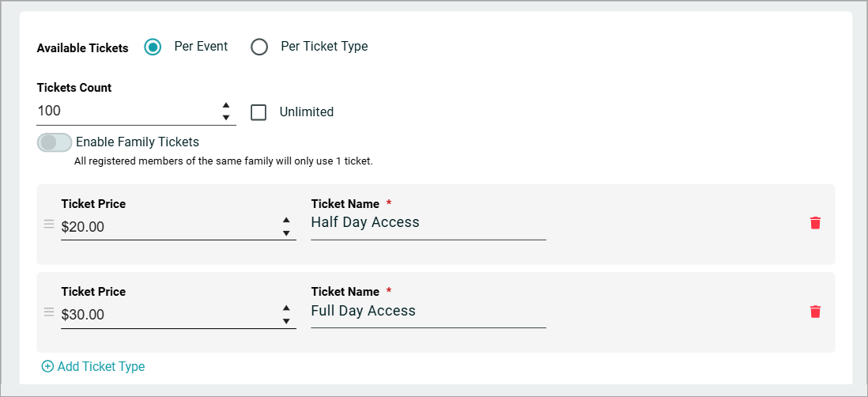Decrease Tickets Count with down arrow
This screenshot has height=397, width=868.
226,117
